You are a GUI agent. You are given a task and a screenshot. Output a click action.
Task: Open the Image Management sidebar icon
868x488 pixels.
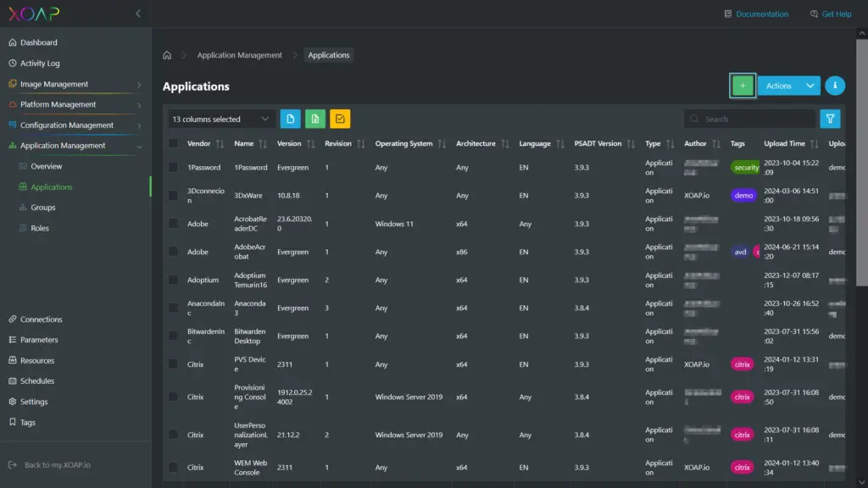(x=12, y=84)
